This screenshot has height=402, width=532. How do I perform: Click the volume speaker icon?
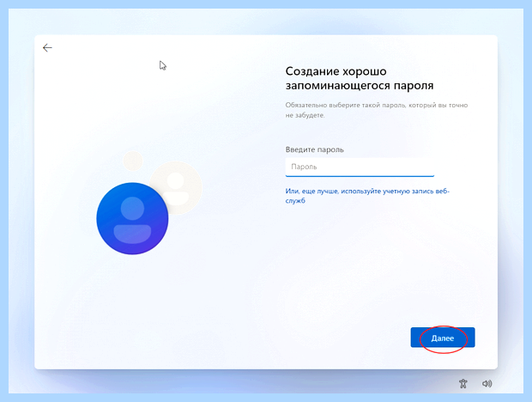click(487, 384)
